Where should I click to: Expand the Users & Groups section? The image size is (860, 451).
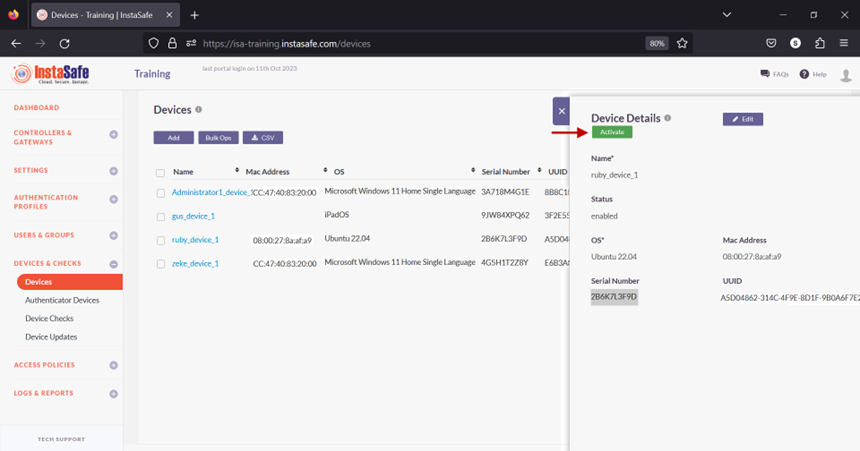(113, 235)
